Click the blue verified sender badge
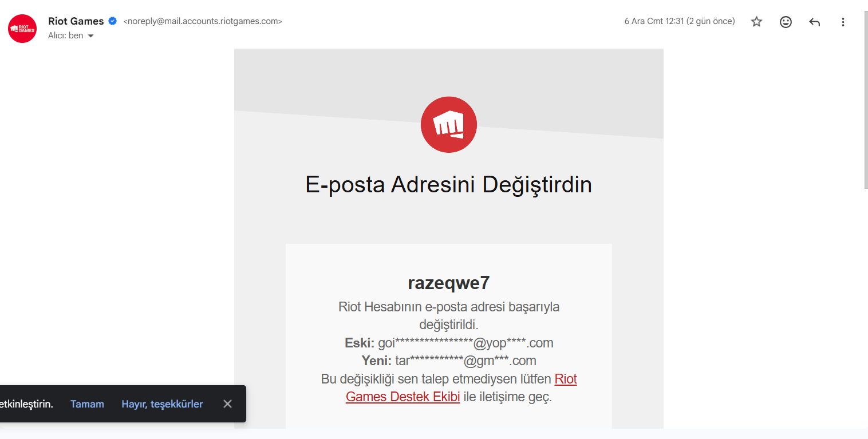The image size is (868, 439). click(x=113, y=21)
